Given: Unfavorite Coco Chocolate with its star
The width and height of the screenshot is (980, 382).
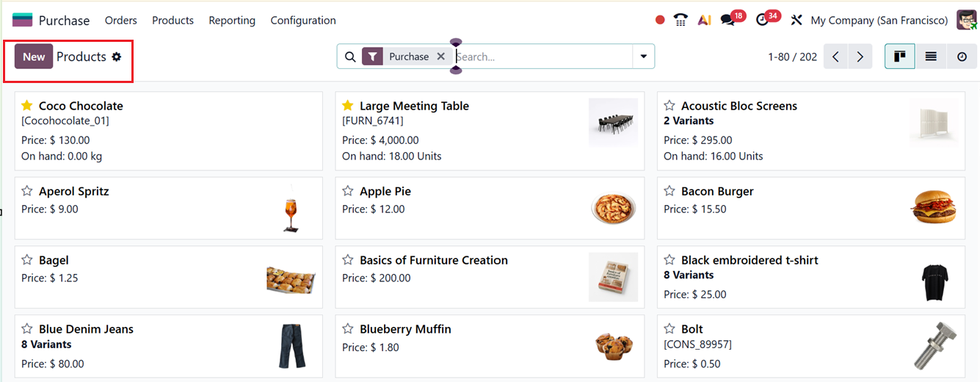Looking at the screenshot, I should [27, 106].
